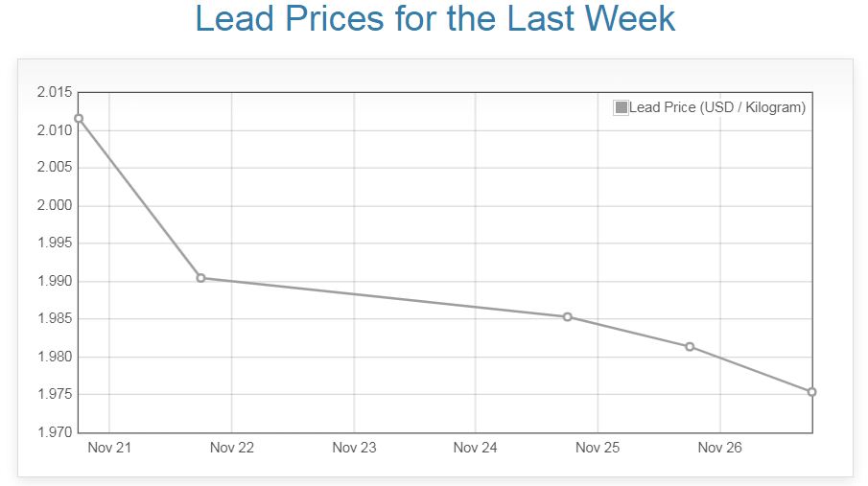Image resolution: width=868 pixels, height=486 pixels.
Task: Click the "Lead Price (USD / Kilogram)" legend label
Action: 717,107
